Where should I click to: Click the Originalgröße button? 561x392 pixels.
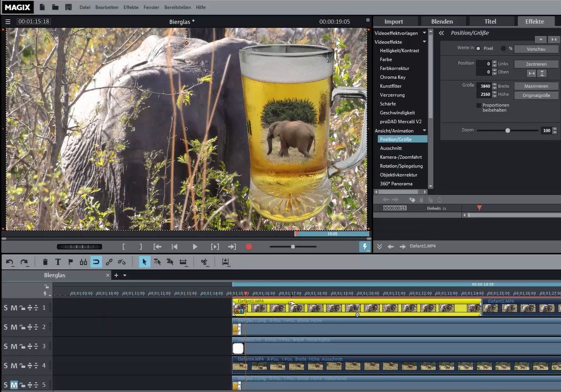coord(536,95)
